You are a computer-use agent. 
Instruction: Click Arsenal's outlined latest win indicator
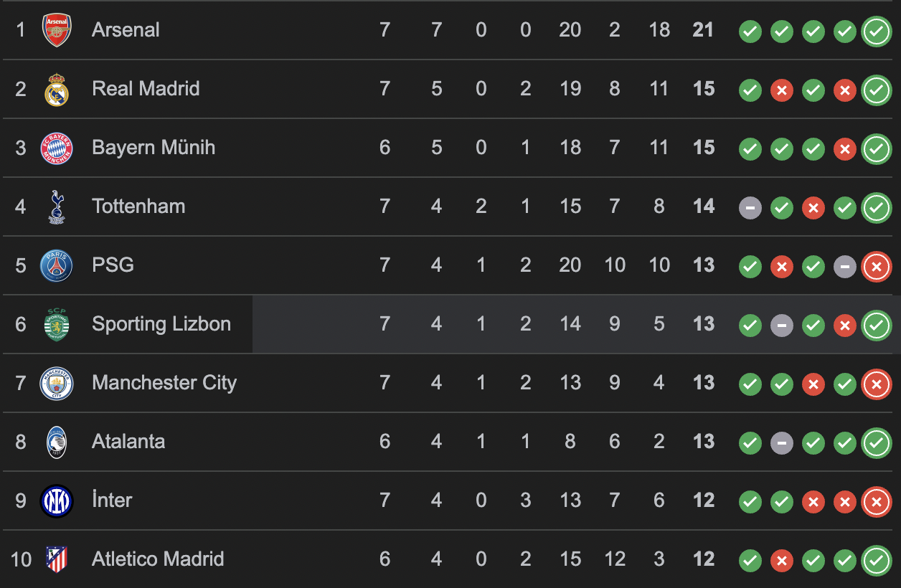pyautogui.click(x=876, y=31)
